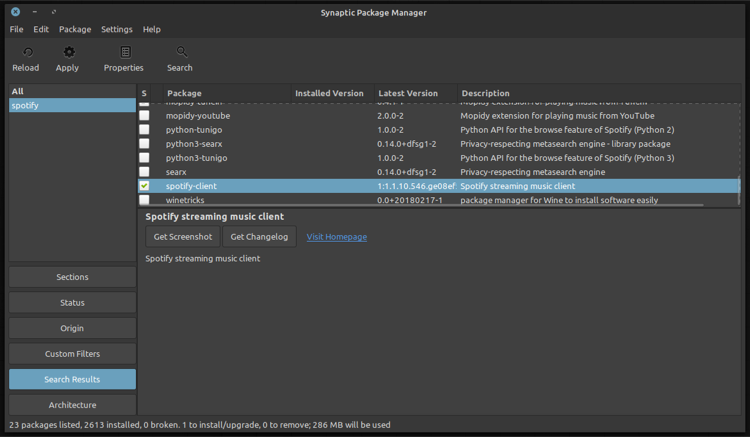The height and width of the screenshot is (437, 750).
Task: Click the Get Screenshot button
Action: pyautogui.click(x=183, y=237)
